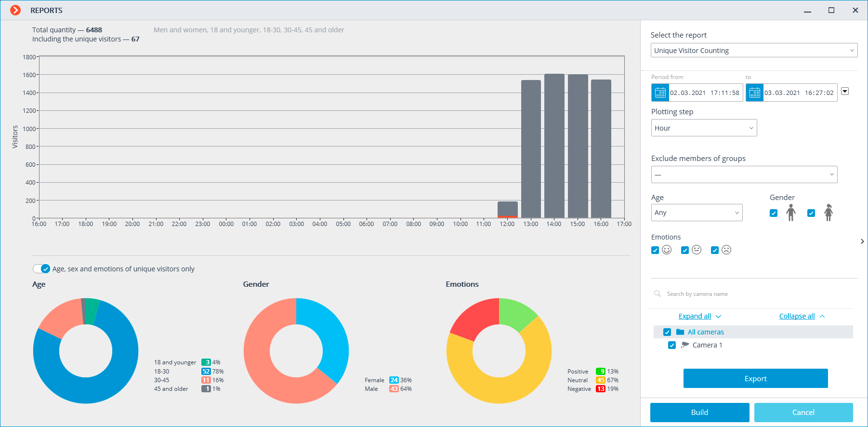Screen dimensions: 868x427
Task: Click the Period to date field
Action: pos(799,93)
